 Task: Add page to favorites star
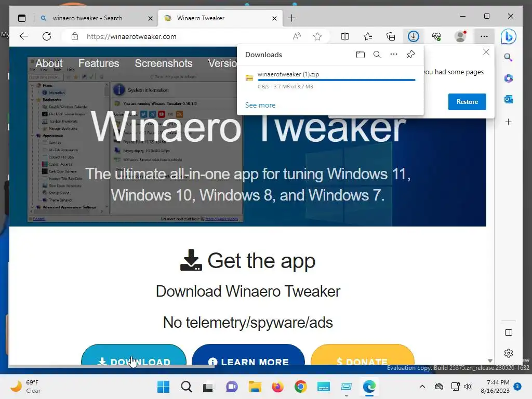(x=317, y=36)
